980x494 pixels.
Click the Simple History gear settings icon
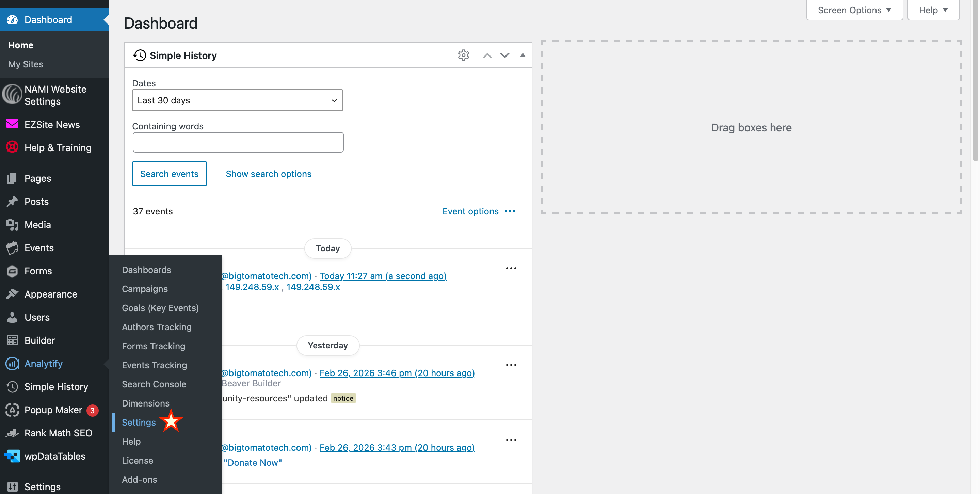click(x=463, y=55)
